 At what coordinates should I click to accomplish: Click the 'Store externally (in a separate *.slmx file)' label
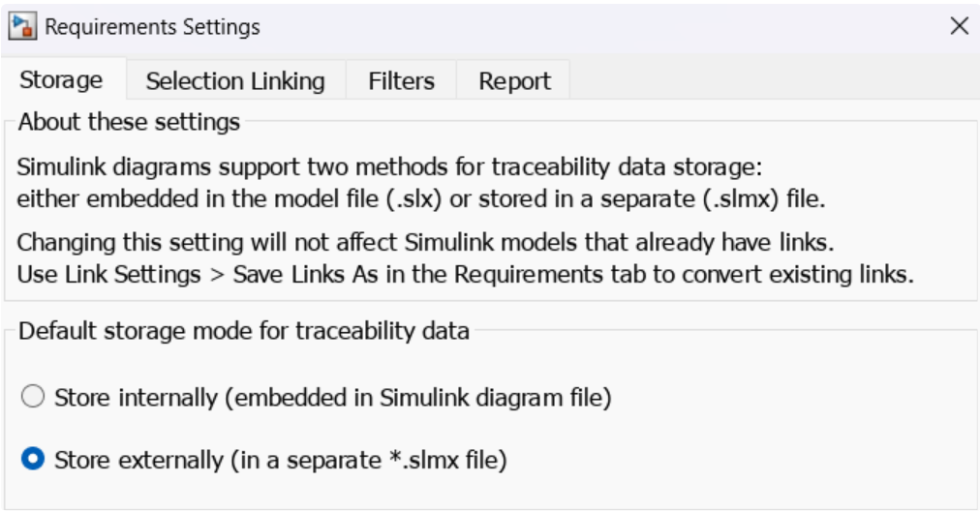[x=281, y=460]
